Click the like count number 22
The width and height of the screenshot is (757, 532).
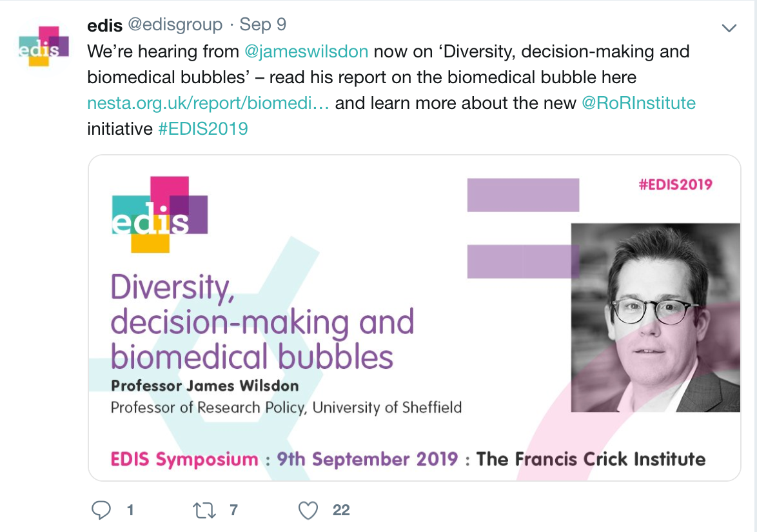point(341,511)
